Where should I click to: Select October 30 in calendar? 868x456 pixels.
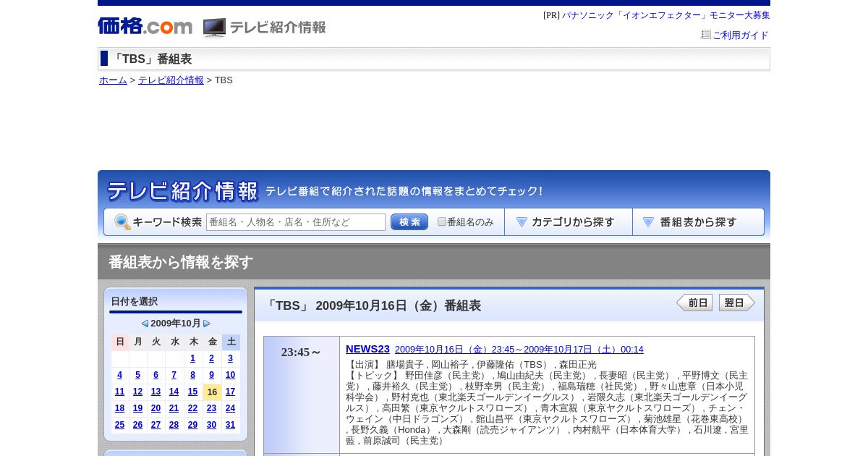[x=212, y=425]
